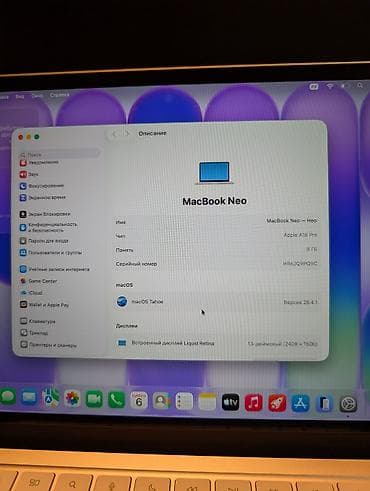Open FaceTime from the Dock
Image resolution: width=370 pixels, height=491 pixels.
94,399
